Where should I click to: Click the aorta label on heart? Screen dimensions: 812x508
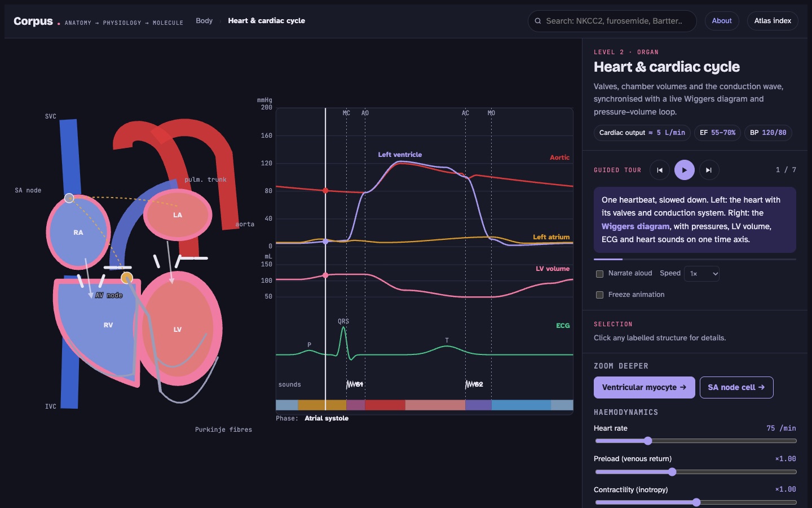coord(245,224)
